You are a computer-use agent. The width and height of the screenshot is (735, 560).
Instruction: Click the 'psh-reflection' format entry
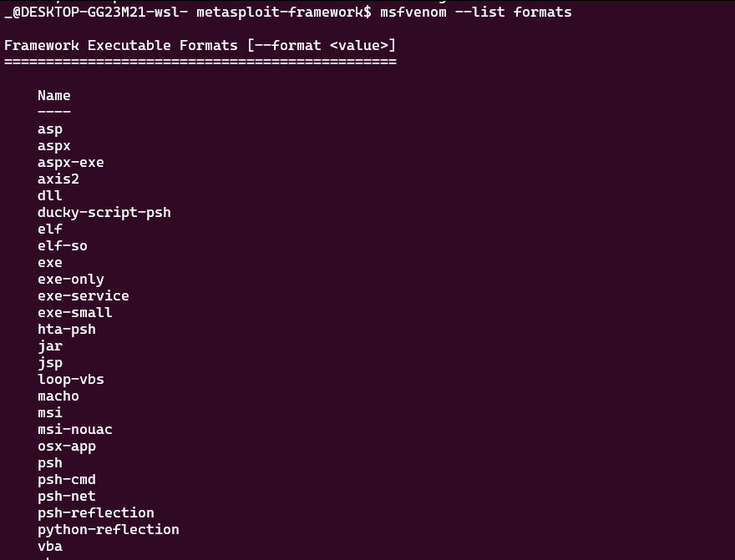click(96, 512)
